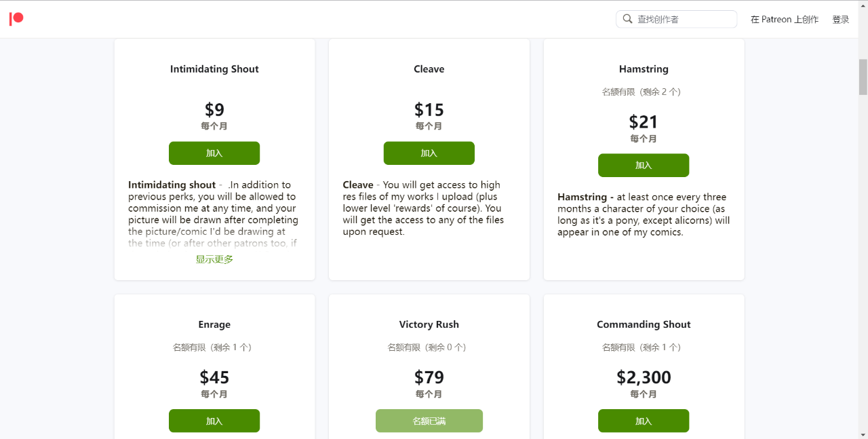Click the page vertical scrollbar thumb
868x439 pixels.
[x=863, y=77]
